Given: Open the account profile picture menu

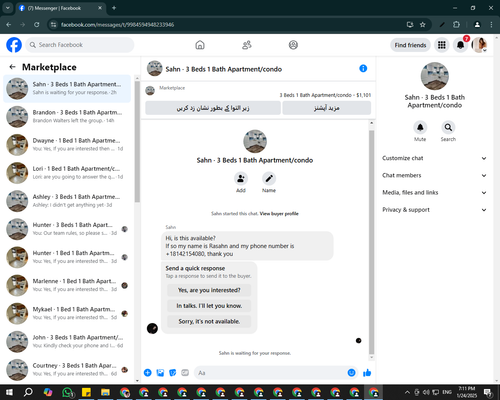Looking at the screenshot, I should 479,45.
